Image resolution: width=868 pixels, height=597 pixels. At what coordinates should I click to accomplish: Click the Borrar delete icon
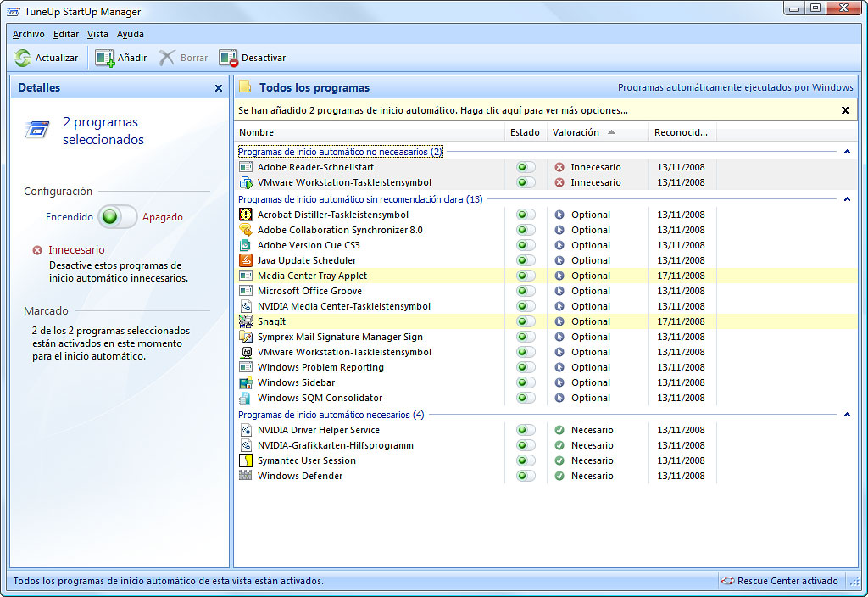[x=167, y=58]
